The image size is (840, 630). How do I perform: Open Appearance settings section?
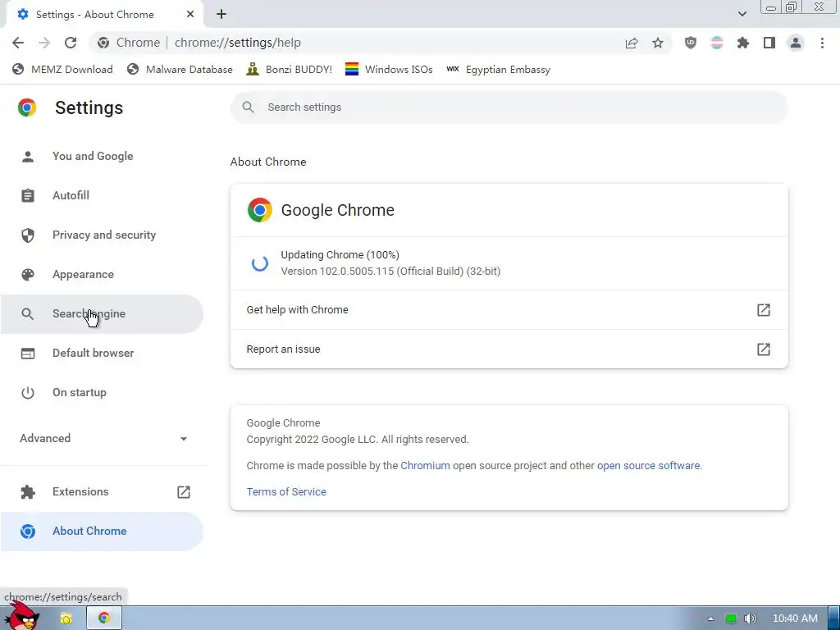tap(102, 274)
